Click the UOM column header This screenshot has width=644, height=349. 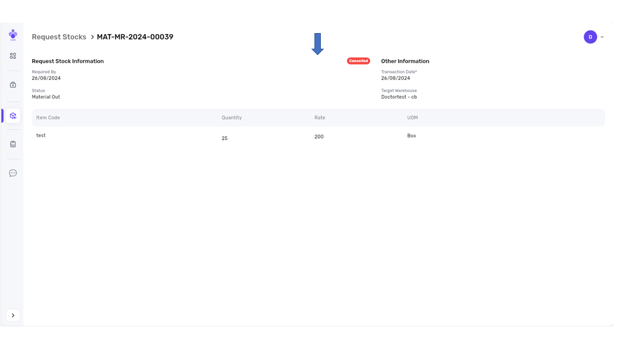(x=412, y=118)
